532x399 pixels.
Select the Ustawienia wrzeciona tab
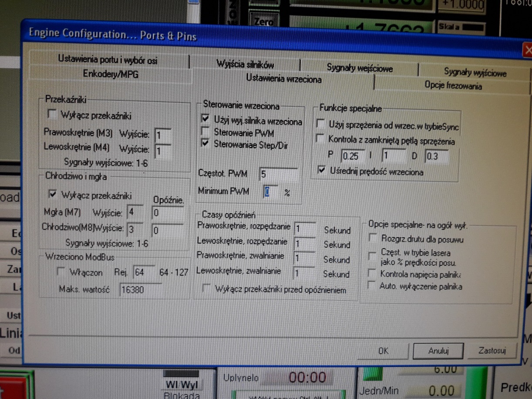(284, 79)
